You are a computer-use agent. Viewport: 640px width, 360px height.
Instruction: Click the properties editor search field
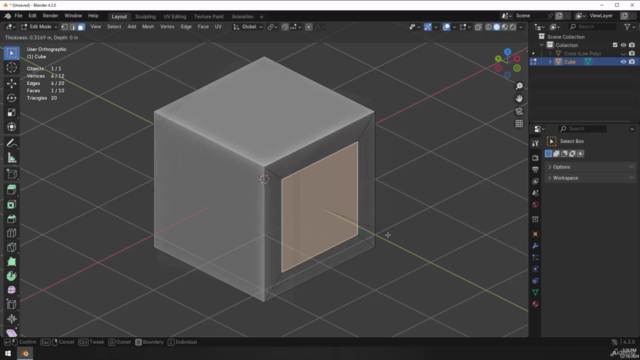pyautogui.click(x=582, y=129)
